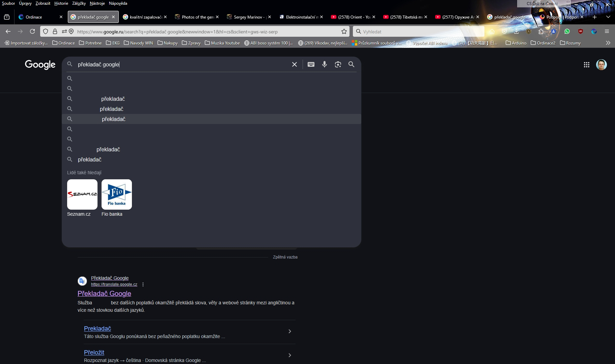The width and height of the screenshot is (615, 364).
Task: Open the Nástroje menu
Action: click(x=97, y=3)
